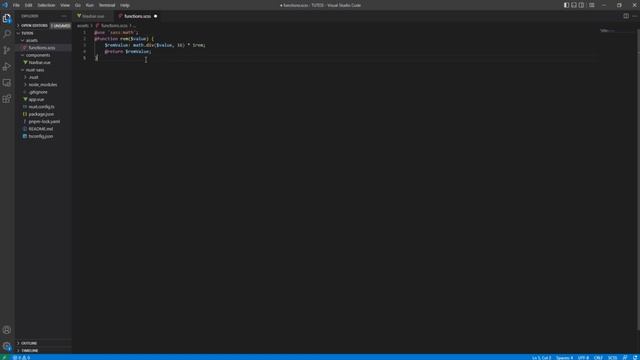
Task: Open notifications bell in status bar
Action: click(635, 358)
